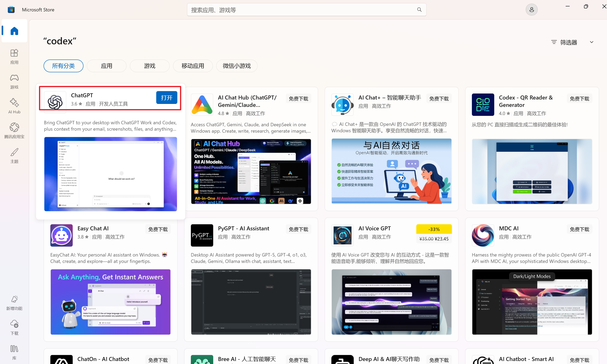Select the 微信小游戏 category tab

coord(237,66)
